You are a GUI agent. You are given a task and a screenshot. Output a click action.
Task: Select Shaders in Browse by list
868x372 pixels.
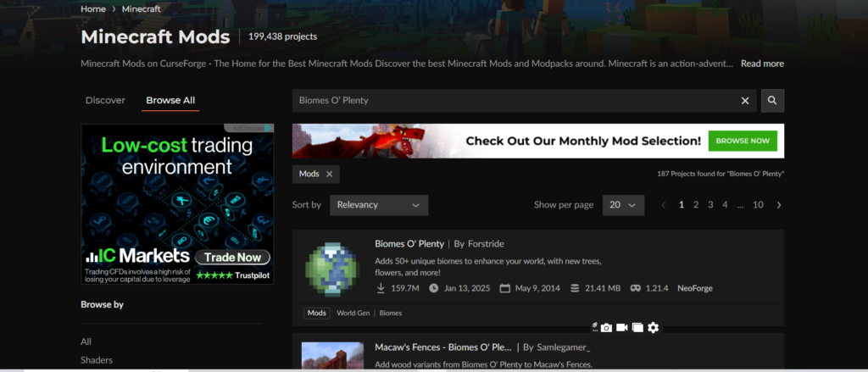97,360
